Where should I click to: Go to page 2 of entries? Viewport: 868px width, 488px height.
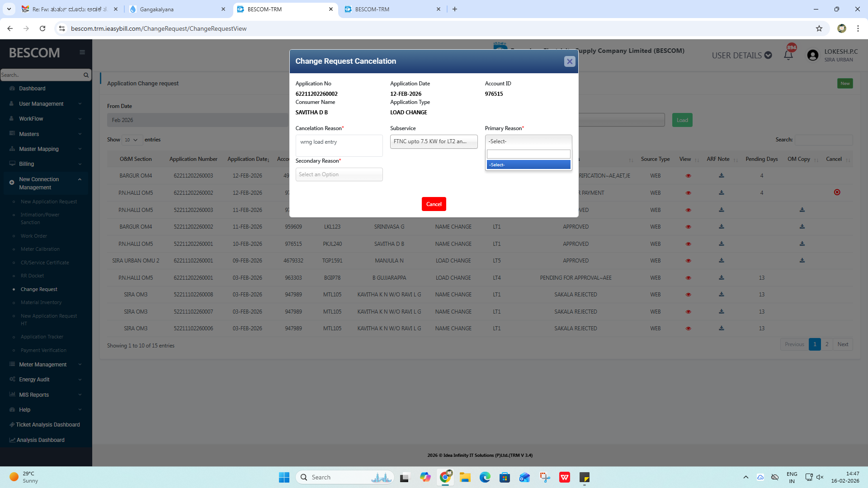826,344
